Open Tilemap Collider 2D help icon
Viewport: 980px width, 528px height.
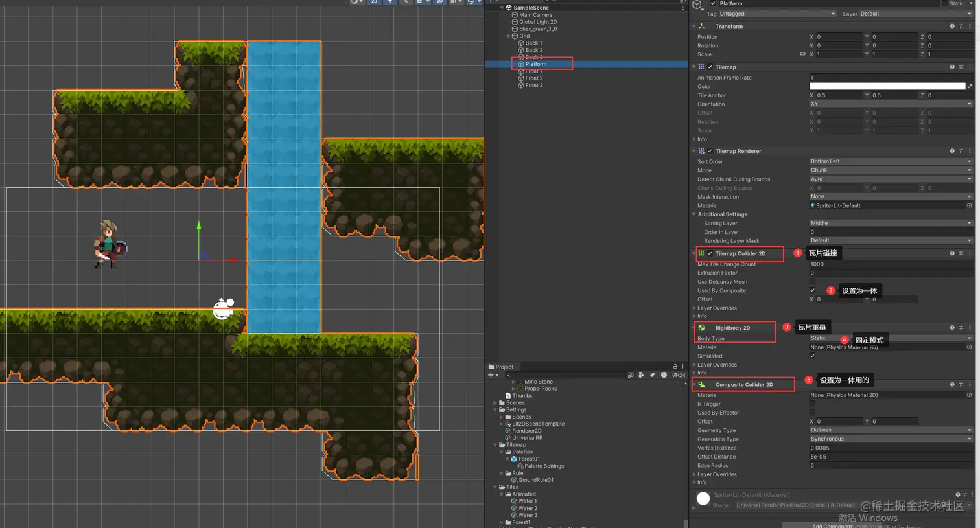(x=952, y=253)
